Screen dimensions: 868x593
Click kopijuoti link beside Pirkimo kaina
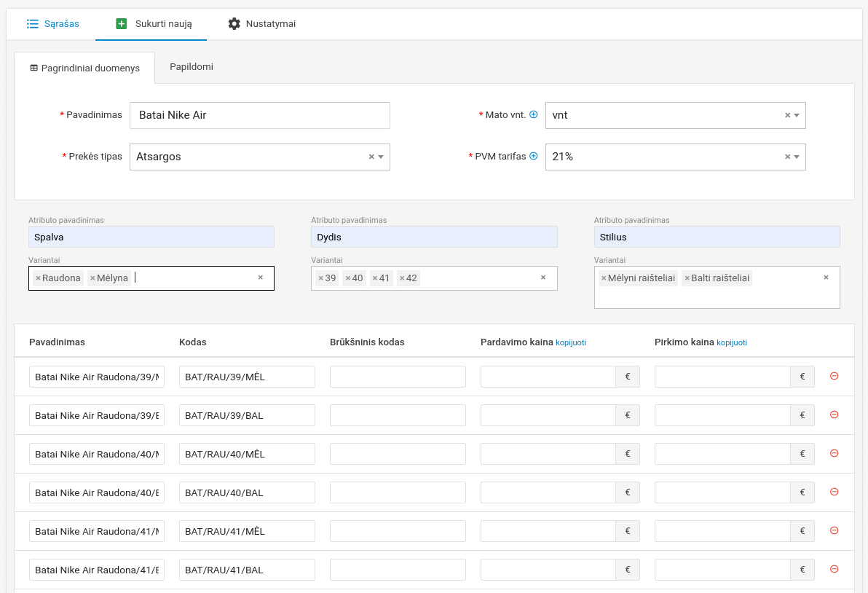coord(731,342)
